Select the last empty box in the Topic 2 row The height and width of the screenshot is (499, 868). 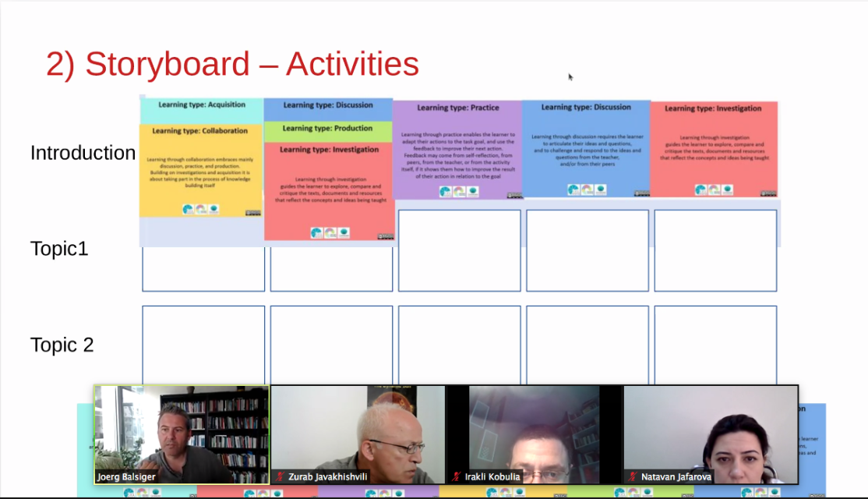(715, 344)
